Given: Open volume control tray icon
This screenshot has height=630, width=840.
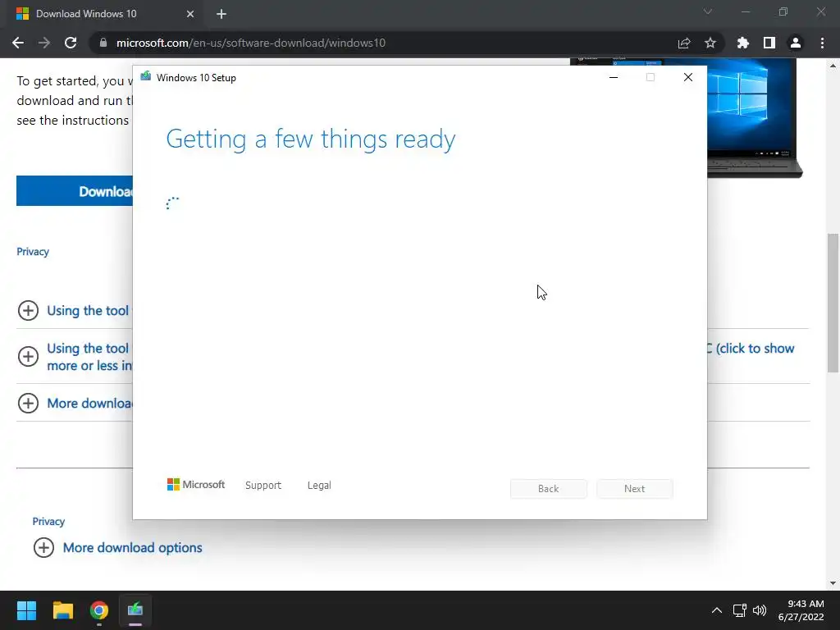Looking at the screenshot, I should coord(760,610).
